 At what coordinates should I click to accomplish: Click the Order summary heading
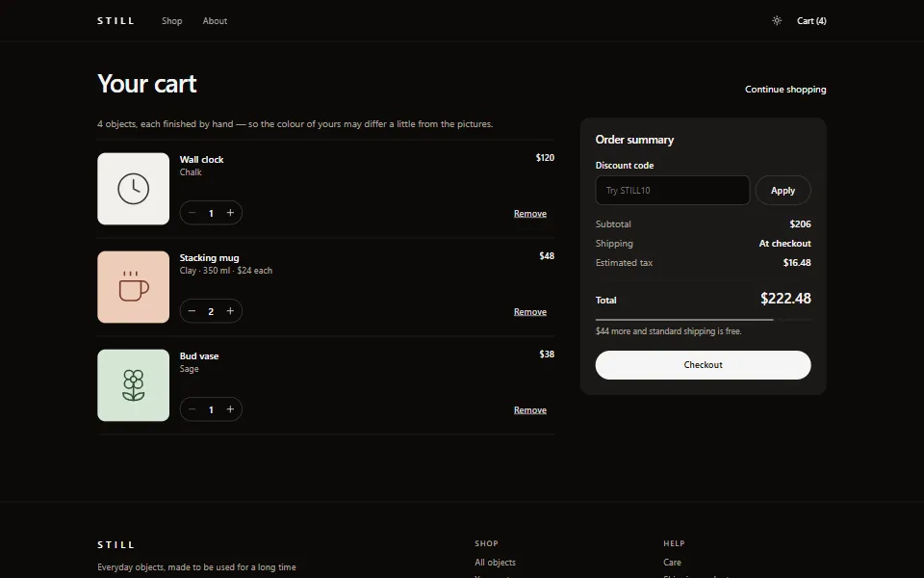pyautogui.click(x=634, y=140)
